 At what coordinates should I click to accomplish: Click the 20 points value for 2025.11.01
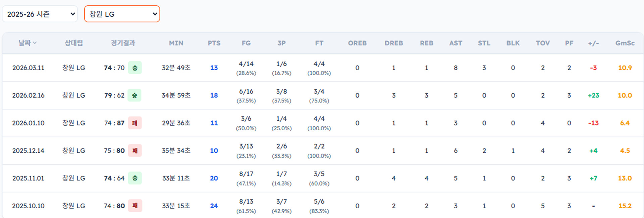214,178
